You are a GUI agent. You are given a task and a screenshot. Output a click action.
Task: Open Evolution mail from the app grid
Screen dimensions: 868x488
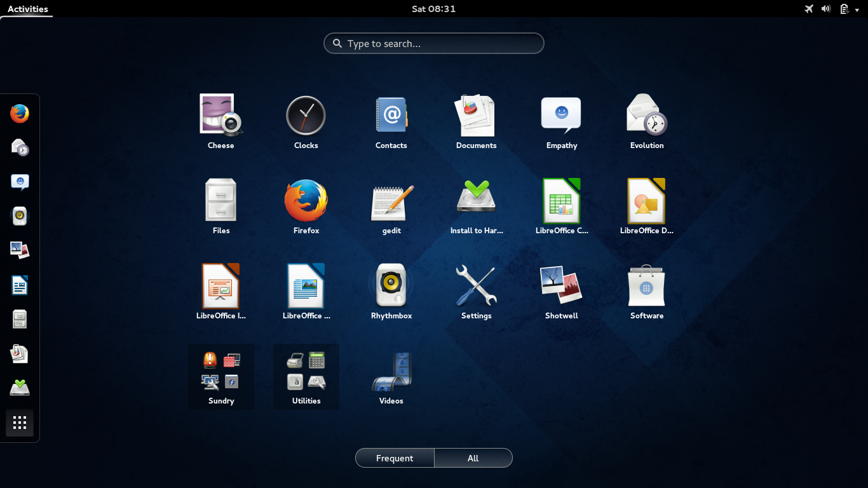[647, 121]
